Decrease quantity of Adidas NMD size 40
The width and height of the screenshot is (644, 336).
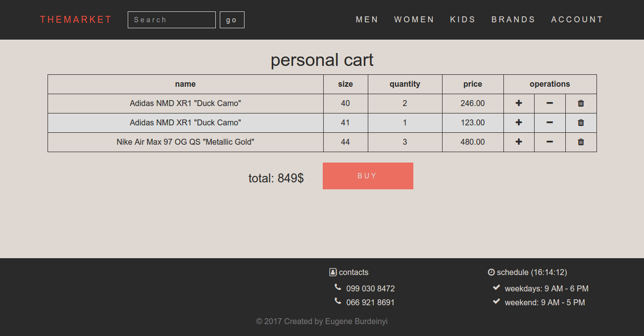pyautogui.click(x=549, y=103)
